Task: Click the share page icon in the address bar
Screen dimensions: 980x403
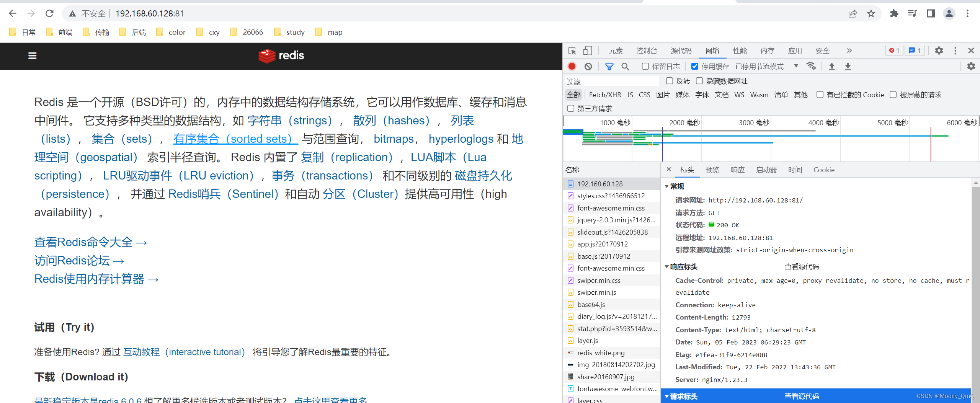Action: (853, 14)
